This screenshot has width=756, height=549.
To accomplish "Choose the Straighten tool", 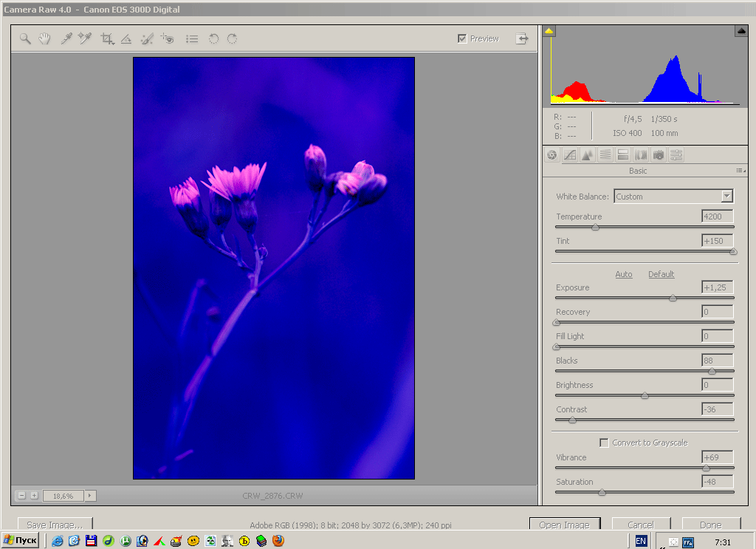I will click(x=126, y=39).
